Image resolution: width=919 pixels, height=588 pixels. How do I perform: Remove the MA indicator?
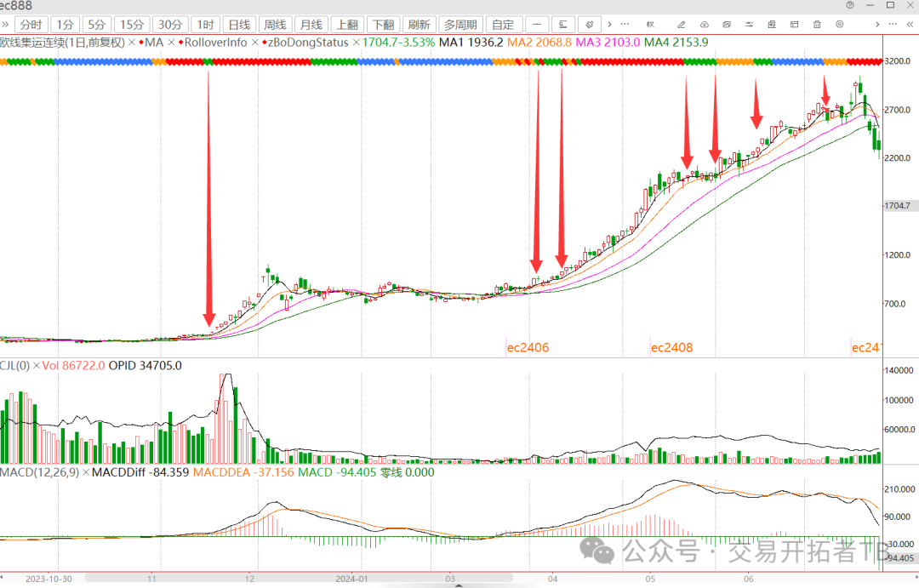pyautogui.click(x=172, y=43)
